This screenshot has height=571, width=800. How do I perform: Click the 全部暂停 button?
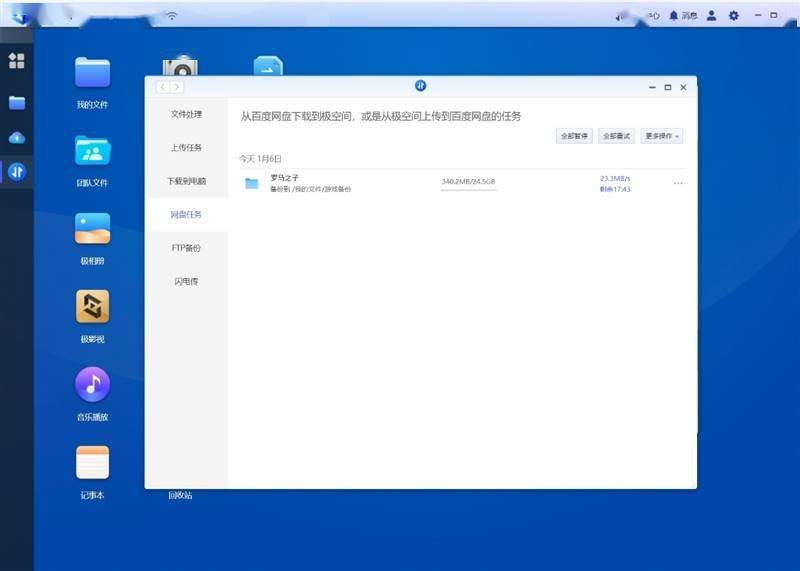point(575,136)
